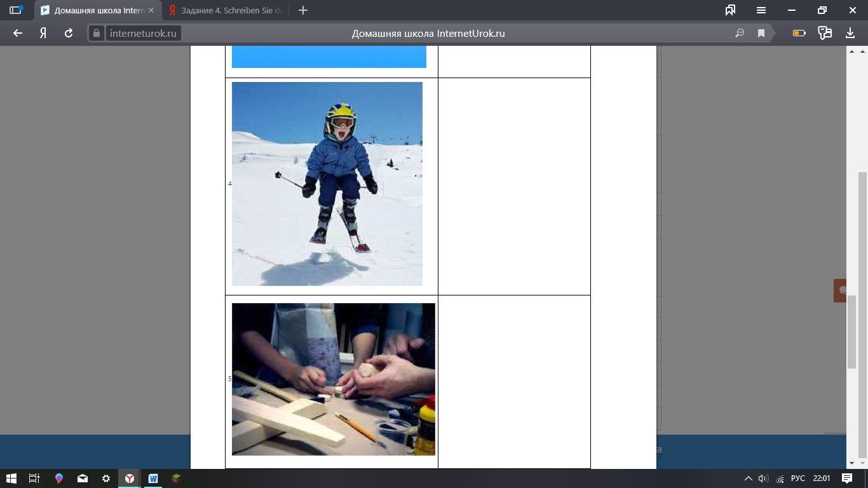The image size is (868, 488).
Task: Open Microsoft Word from the taskbar
Action: (x=153, y=478)
